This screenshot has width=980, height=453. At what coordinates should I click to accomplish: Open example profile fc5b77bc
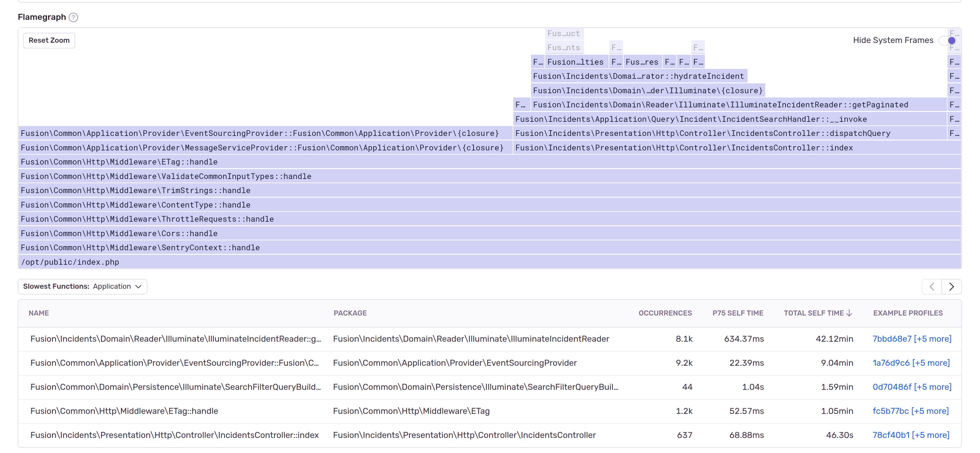tap(890, 411)
